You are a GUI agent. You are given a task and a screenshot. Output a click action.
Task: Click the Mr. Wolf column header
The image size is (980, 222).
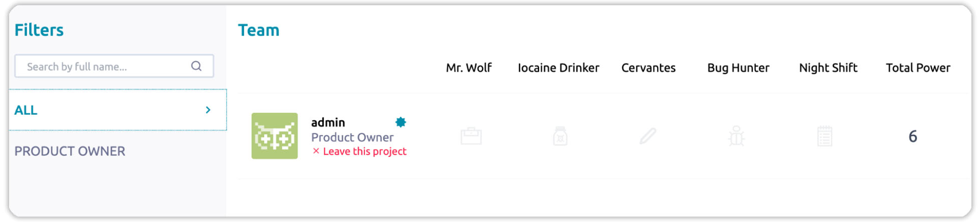[x=469, y=68]
